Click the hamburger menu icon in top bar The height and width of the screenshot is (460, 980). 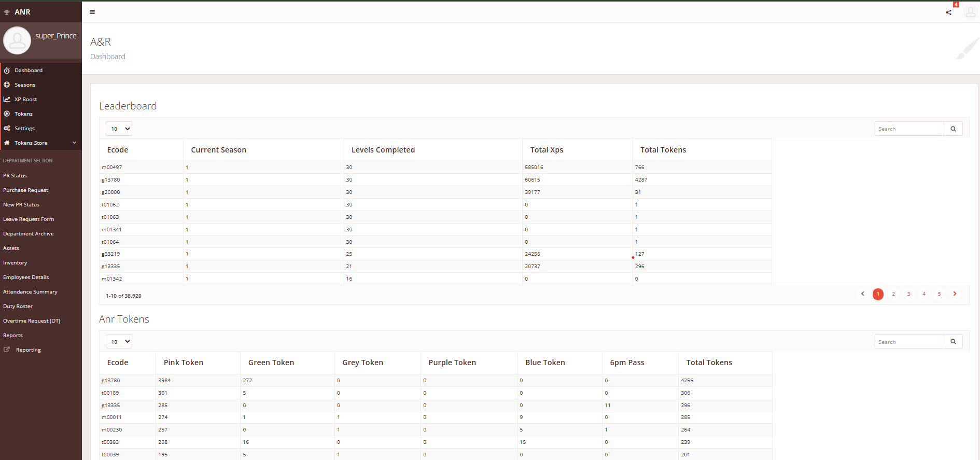[92, 12]
